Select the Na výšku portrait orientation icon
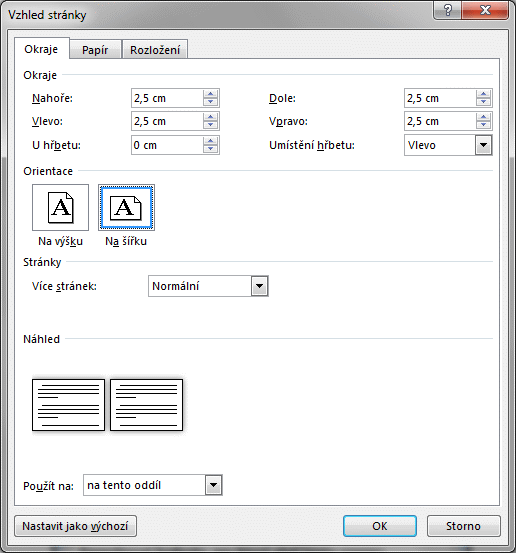Viewport: 516px width, 553px height. point(60,207)
